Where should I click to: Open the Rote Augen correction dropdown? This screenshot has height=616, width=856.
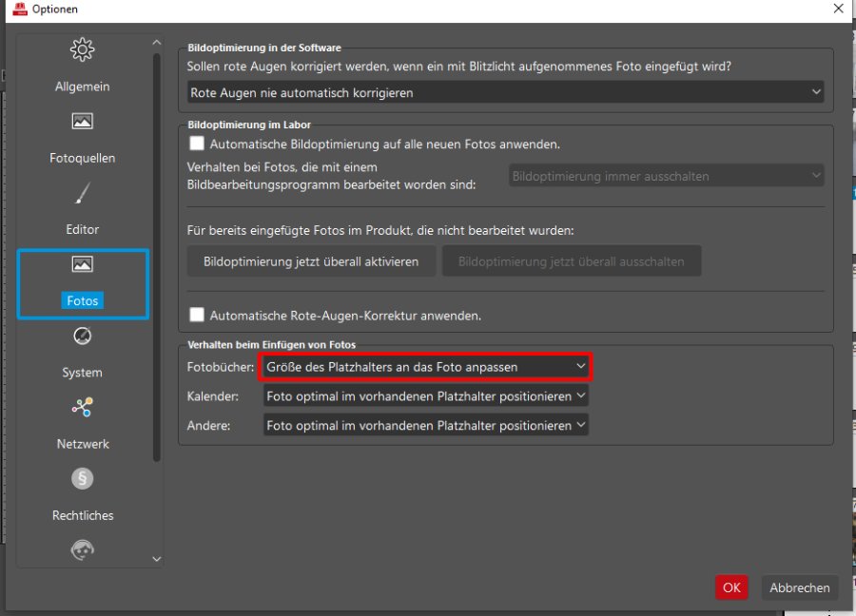505,92
